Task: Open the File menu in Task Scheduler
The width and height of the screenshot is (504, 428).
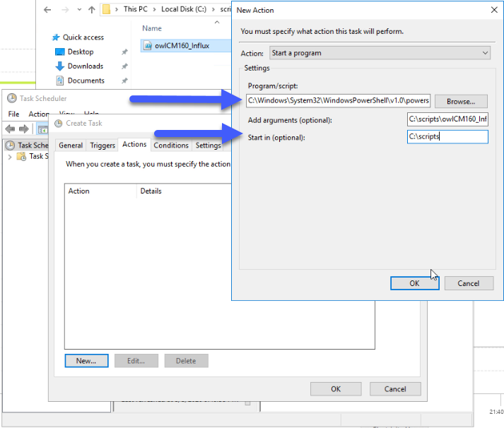Action: [13, 114]
